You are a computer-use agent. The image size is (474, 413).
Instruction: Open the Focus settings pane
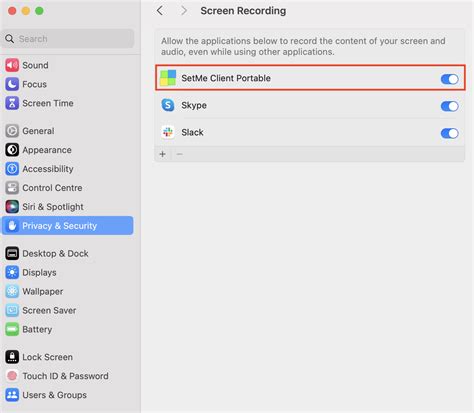pos(68,84)
